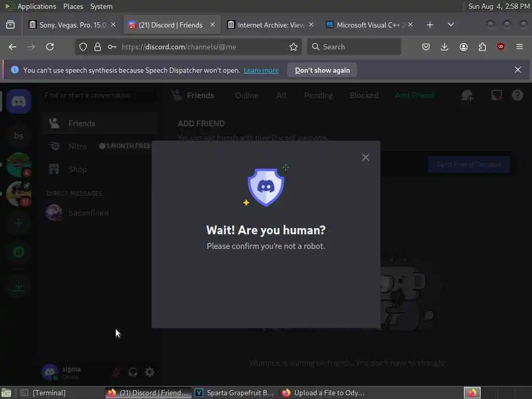Reload the current page
The width and height of the screenshot is (532, 399).
pyautogui.click(x=50, y=47)
